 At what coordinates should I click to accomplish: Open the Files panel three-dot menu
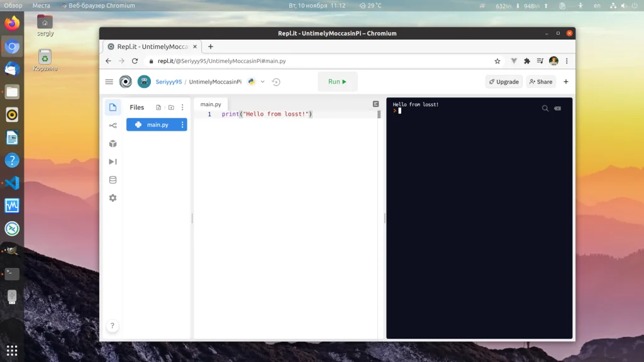click(x=182, y=107)
